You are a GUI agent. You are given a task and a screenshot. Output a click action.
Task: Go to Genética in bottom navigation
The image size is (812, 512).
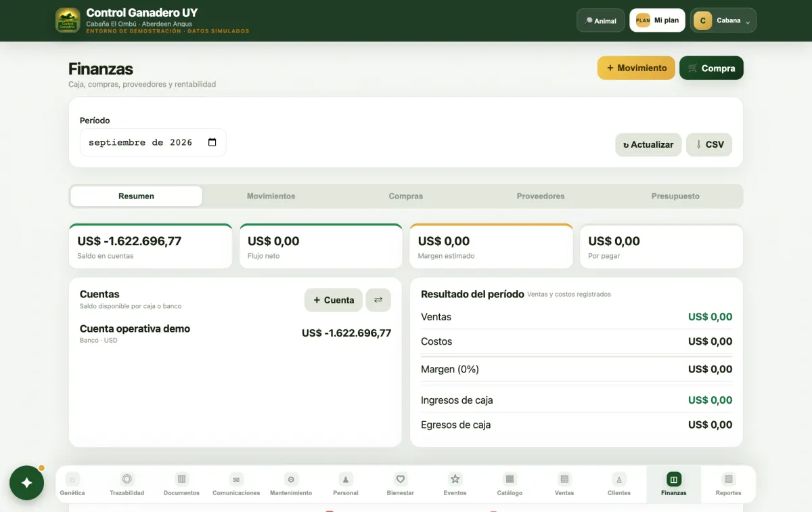point(72,484)
